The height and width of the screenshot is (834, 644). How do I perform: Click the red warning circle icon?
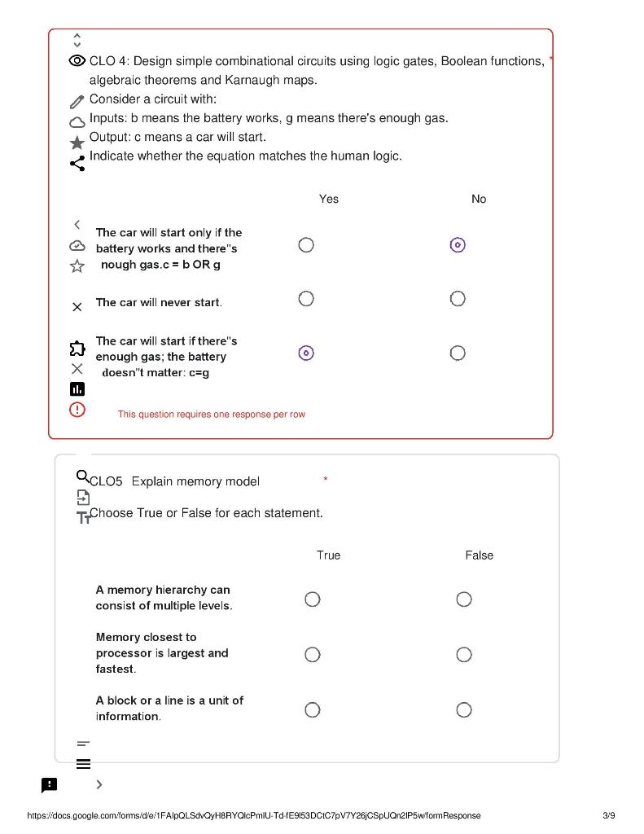pos(77,410)
